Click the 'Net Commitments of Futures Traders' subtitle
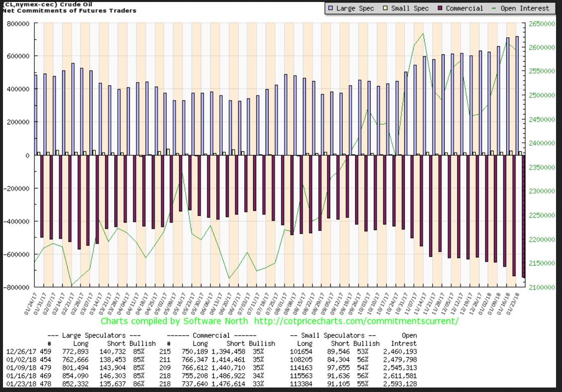Screen dimensions: 562x392 coord(68,10)
